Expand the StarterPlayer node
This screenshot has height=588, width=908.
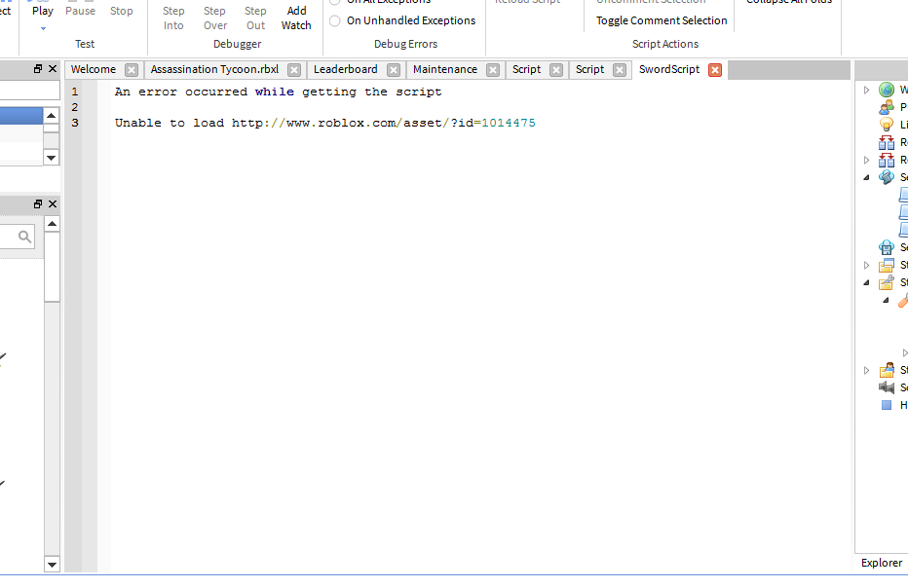pyautogui.click(x=866, y=370)
